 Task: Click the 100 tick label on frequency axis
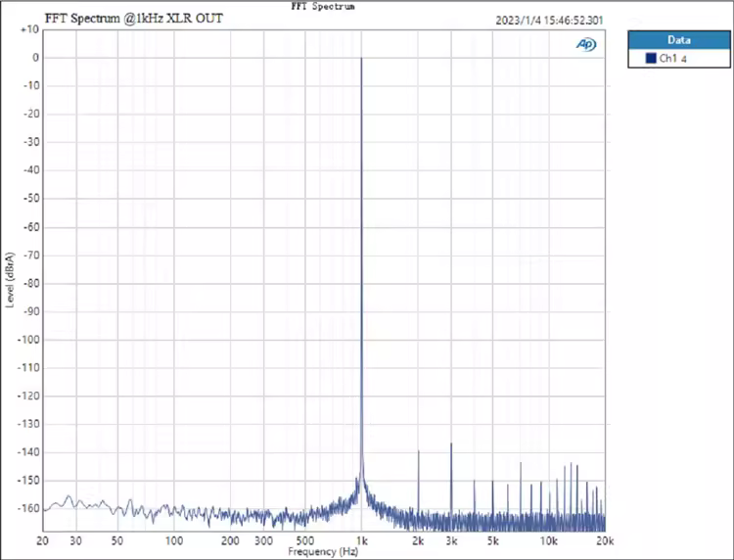point(174,540)
